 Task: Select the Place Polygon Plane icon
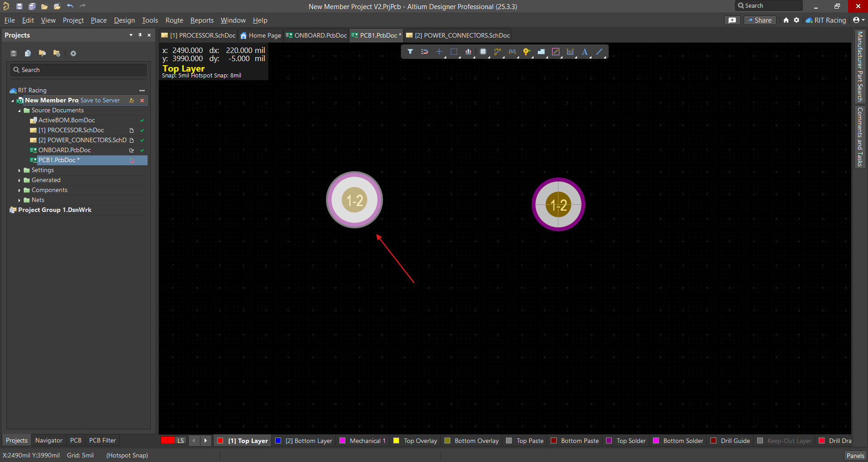541,52
